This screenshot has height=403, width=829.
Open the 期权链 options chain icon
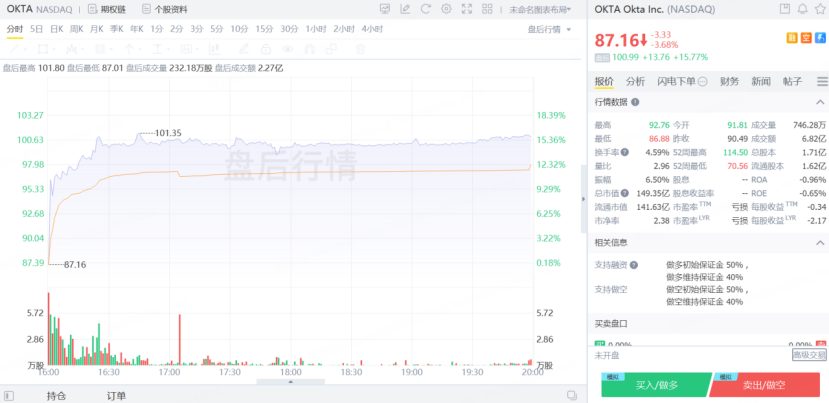click(x=93, y=9)
